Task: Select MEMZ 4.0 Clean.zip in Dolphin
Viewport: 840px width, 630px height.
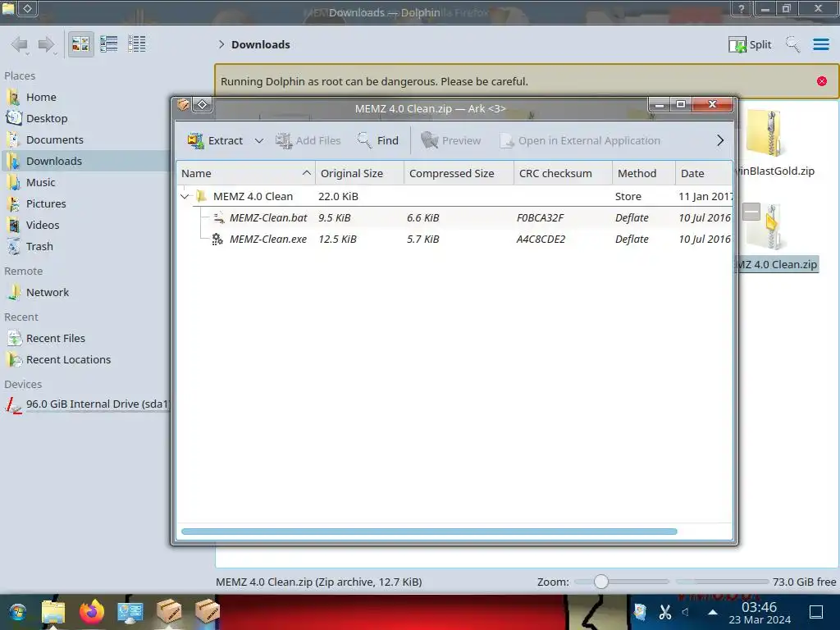Action: [x=776, y=265]
